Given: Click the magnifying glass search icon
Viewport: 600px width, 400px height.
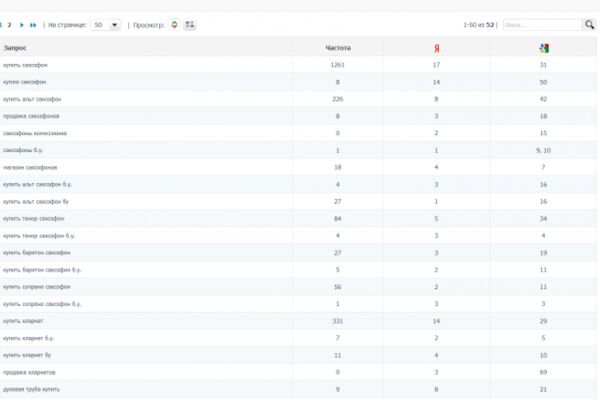Looking at the screenshot, I should tap(590, 25).
